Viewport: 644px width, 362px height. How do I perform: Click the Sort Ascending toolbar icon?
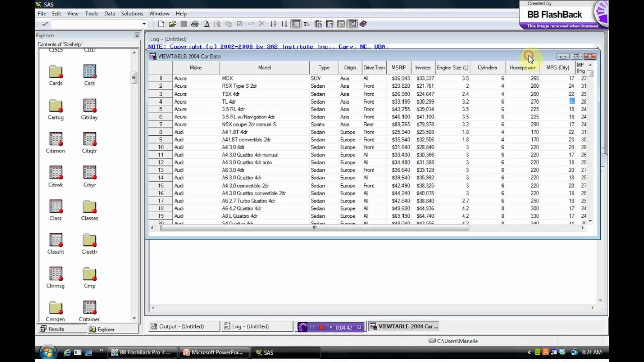pyautogui.click(x=273, y=24)
